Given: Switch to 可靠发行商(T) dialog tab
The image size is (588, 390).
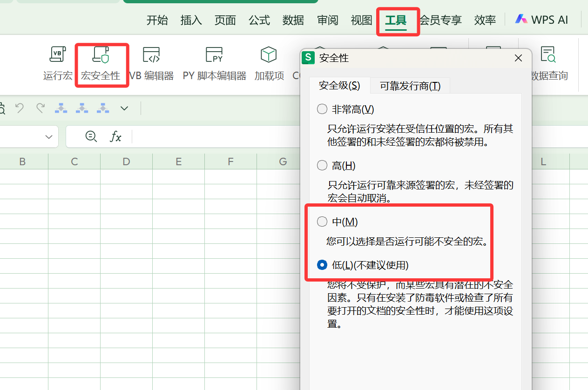Looking at the screenshot, I should pyautogui.click(x=410, y=86).
